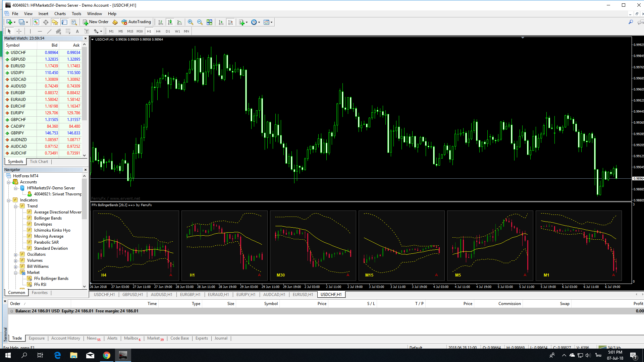Toggle AutoTrading on
644x362 pixels.
point(136,22)
